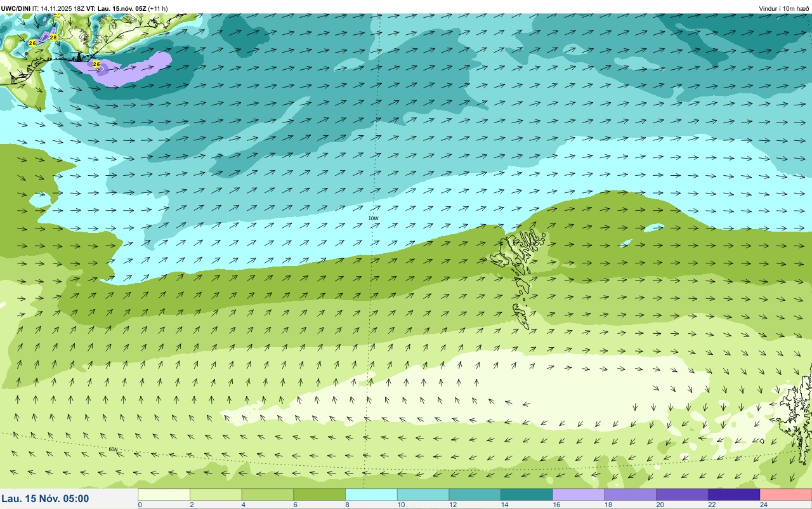812x509 pixels.
Task: Click the 18–20 m/s medium purple legend swatch
Action: coord(630,494)
